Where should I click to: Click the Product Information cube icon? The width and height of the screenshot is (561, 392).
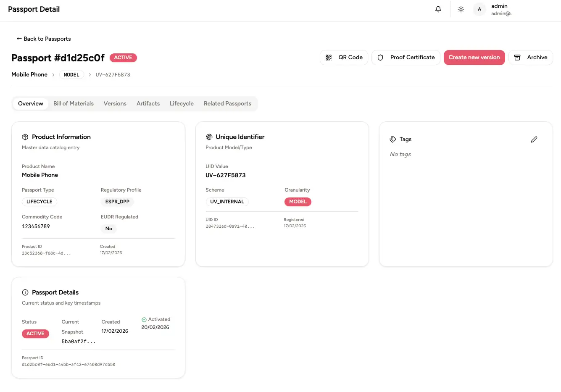pos(25,137)
